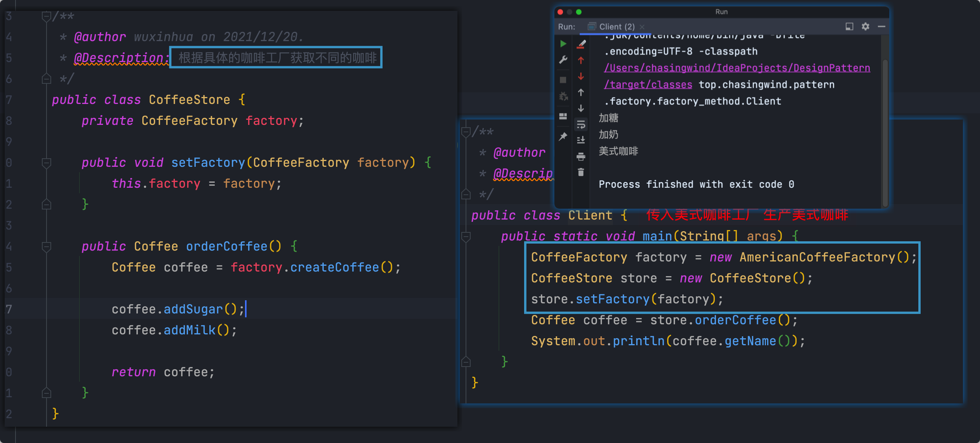The height and width of the screenshot is (443, 980).
Task: Open the /Users/chasingwind/IdeaProjects path link
Action: pos(737,68)
